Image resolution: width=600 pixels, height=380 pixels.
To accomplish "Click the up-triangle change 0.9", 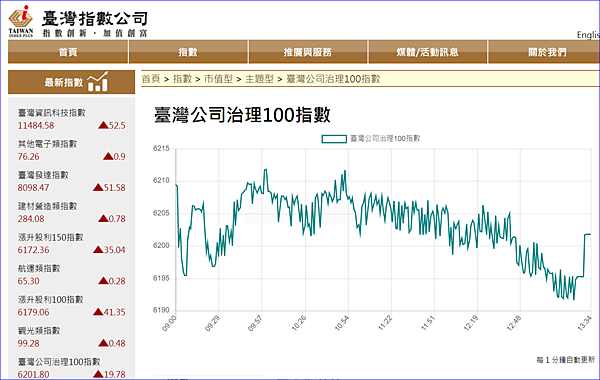I will [114, 157].
